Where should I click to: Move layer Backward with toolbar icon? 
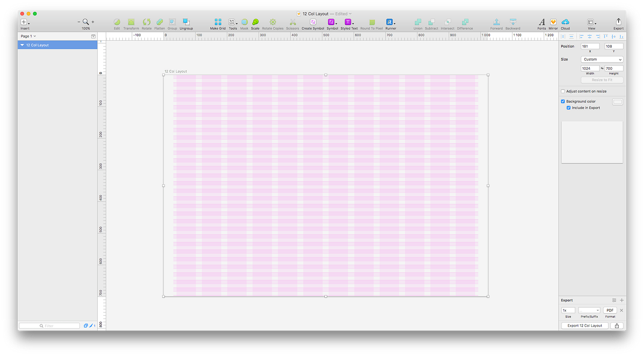513,22
